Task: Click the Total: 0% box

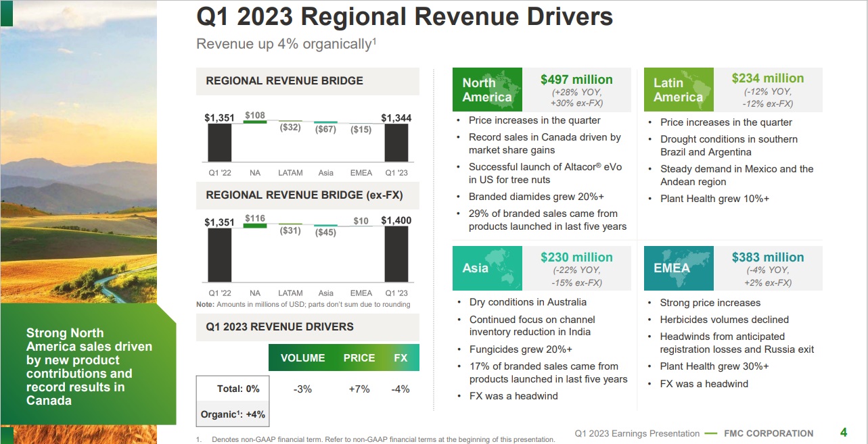Action: tap(229, 389)
